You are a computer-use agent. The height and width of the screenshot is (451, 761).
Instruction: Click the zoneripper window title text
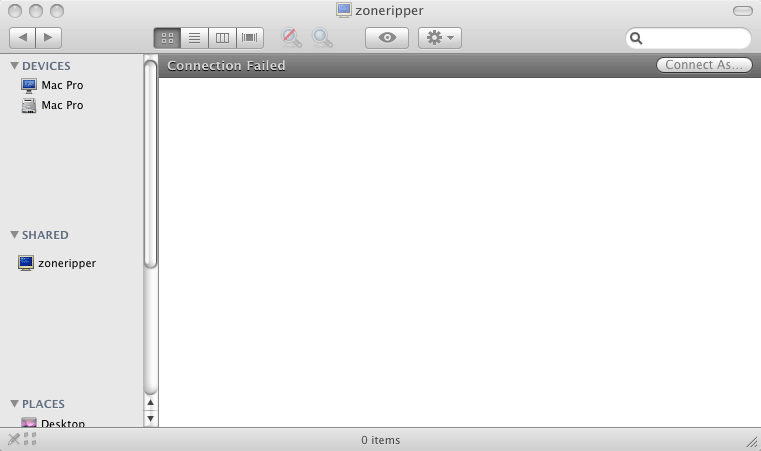(389, 11)
